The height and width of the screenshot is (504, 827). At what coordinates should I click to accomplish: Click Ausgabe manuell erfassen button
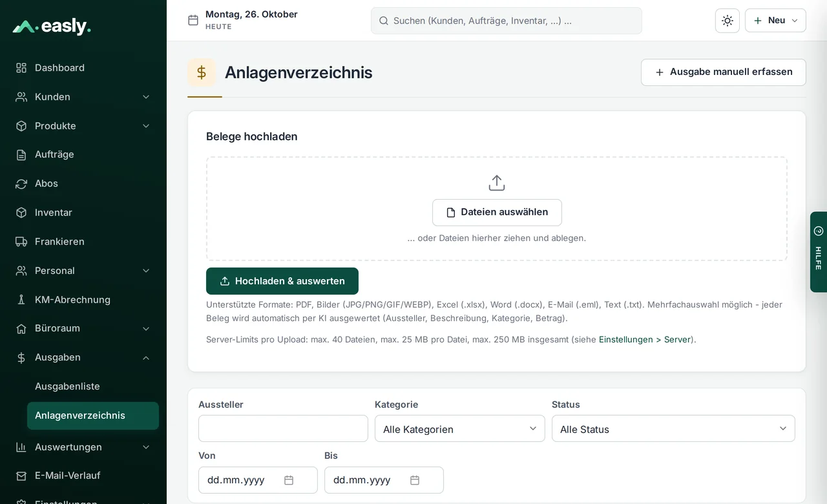(x=724, y=72)
